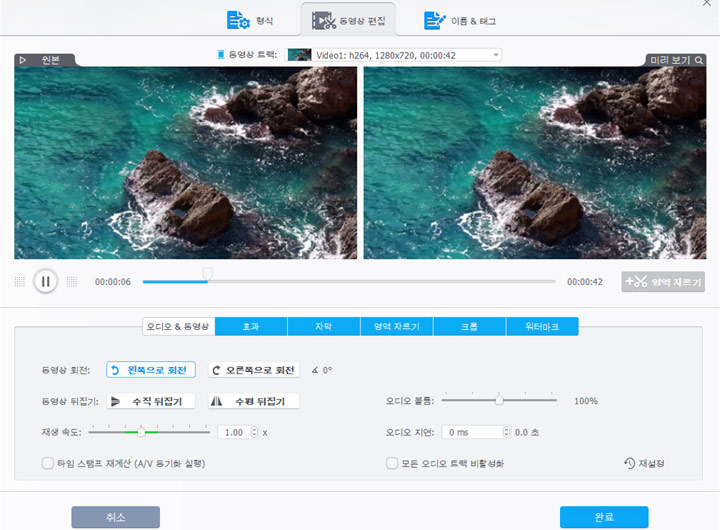This screenshot has width=720, height=530.
Task: Open the 워터마크 watermark tab
Action: [542, 327]
